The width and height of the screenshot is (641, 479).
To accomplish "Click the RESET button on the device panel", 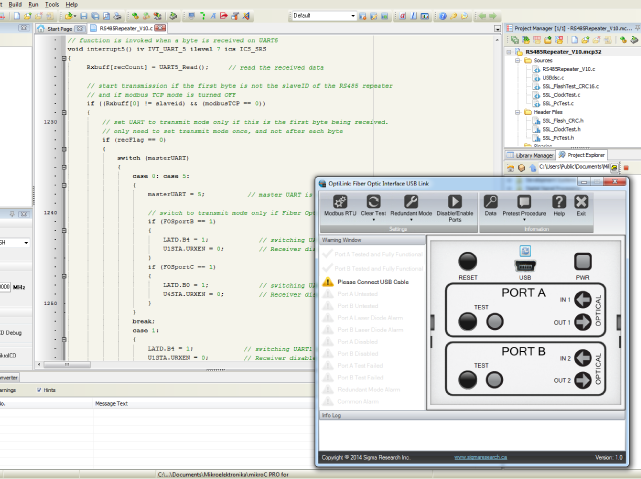I will tap(468, 261).
